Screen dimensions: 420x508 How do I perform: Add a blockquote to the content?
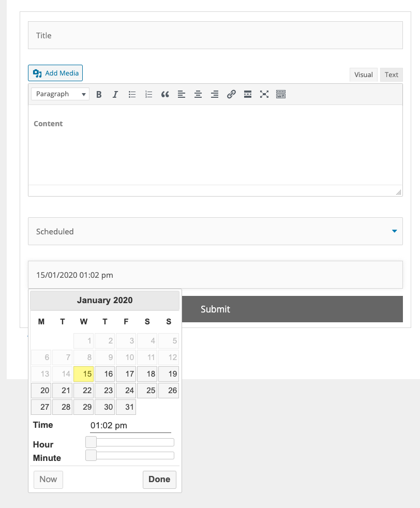tap(165, 94)
